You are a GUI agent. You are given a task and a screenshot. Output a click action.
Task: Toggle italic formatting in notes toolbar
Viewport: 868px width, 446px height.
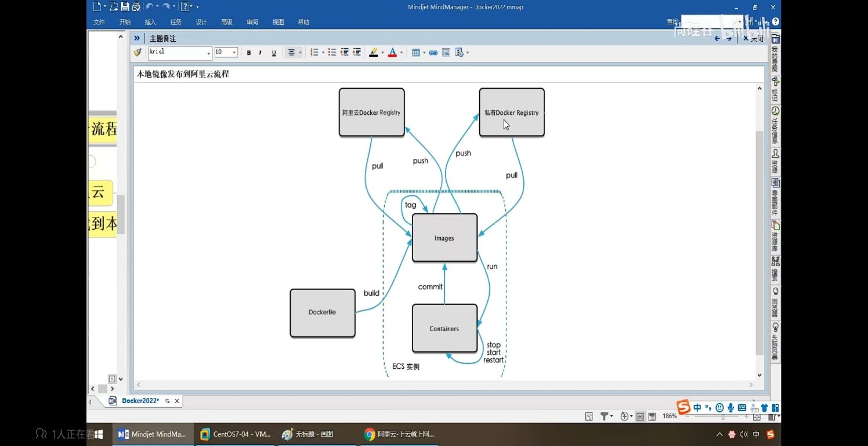pos(261,53)
